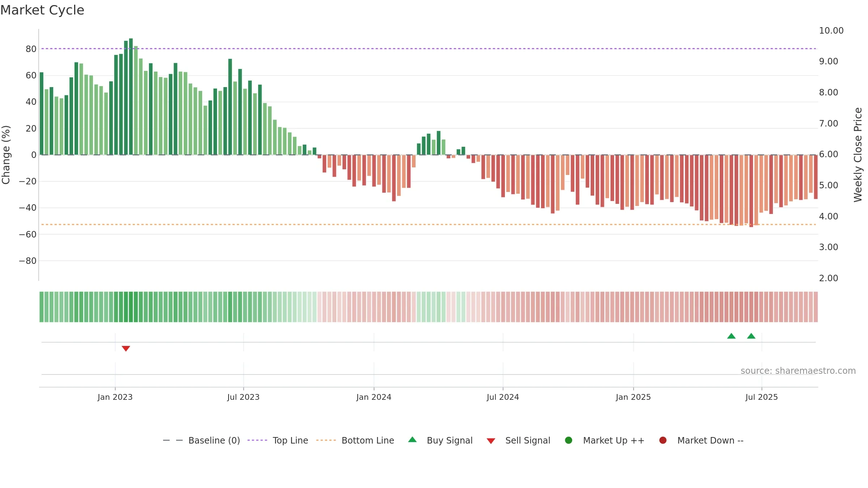The width and height of the screenshot is (868, 488).
Task: Toggle the Bottom Line legend entry
Action: click(355, 440)
